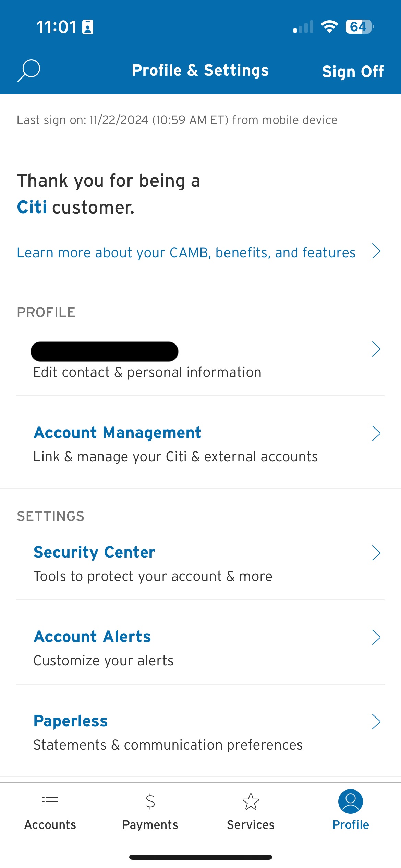Tap the Profile person icon
The width and height of the screenshot is (401, 868).
(351, 801)
